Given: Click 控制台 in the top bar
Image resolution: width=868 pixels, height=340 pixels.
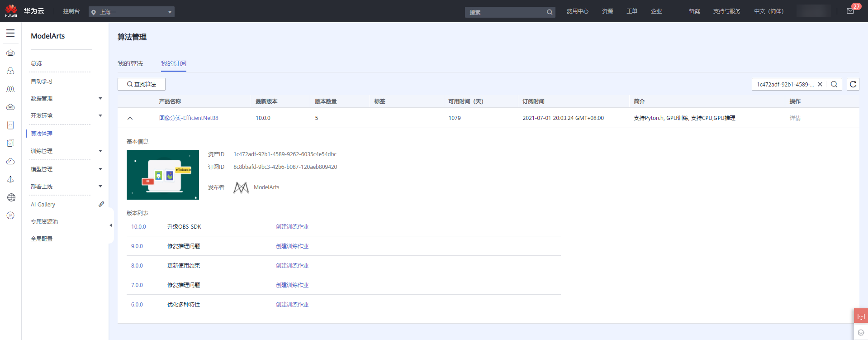Looking at the screenshot, I should [71, 11].
